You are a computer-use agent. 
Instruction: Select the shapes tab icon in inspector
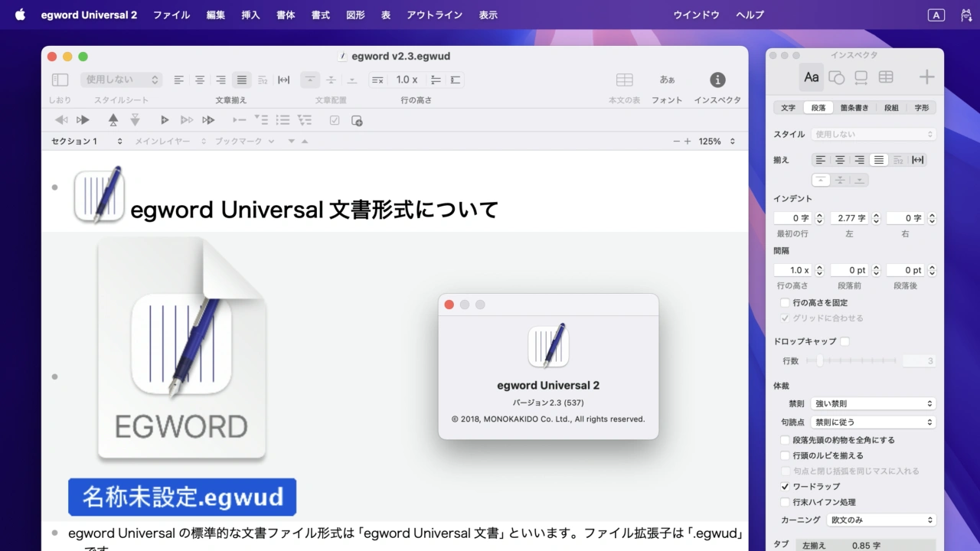(x=837, y=77)
